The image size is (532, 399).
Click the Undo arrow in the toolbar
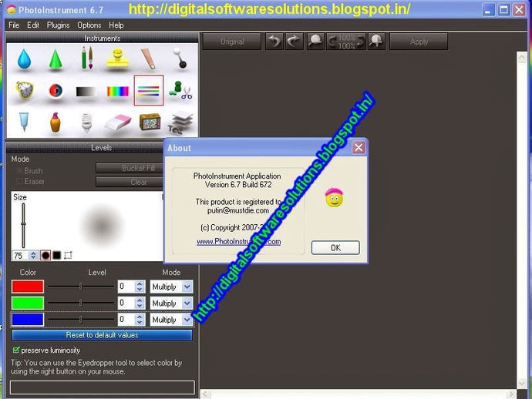pos(274,42)
